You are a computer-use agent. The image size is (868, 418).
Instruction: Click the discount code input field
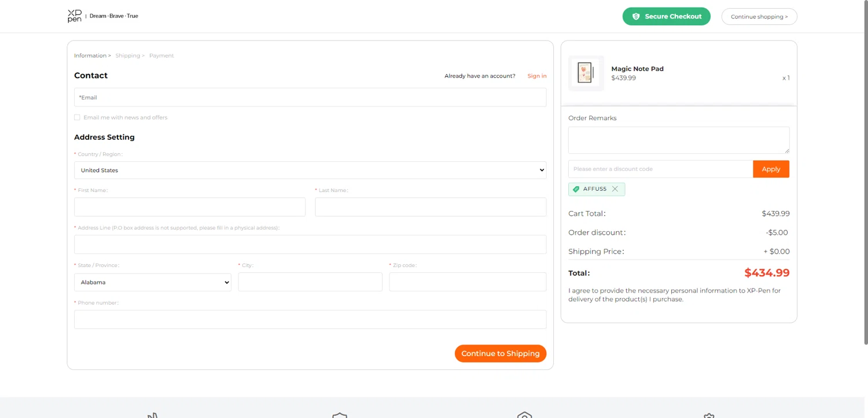[660, 169]
